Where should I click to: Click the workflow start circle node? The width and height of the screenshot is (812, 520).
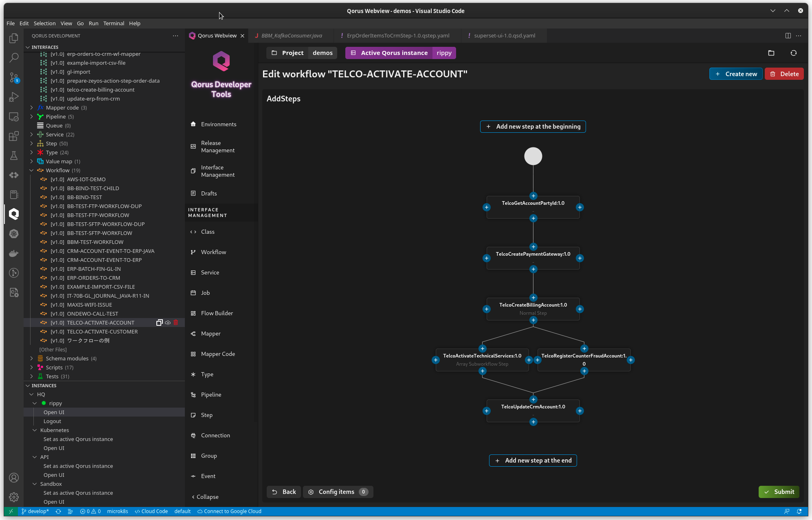(533, 156)
